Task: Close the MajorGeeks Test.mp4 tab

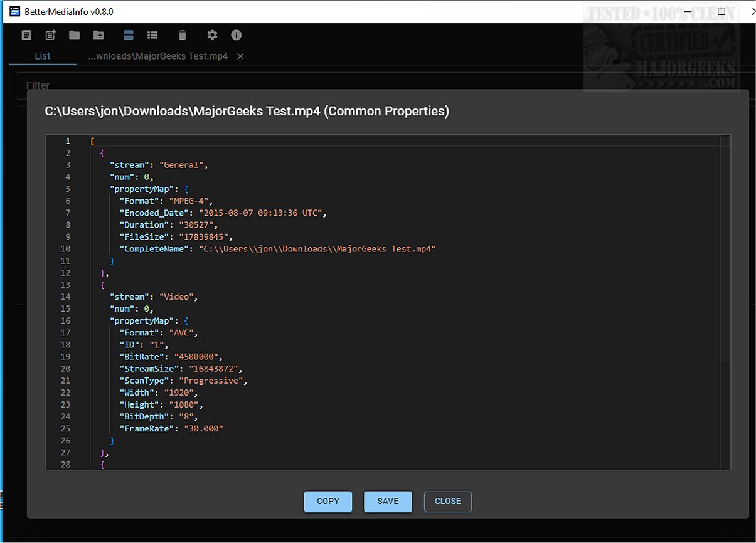Action: (240, 56)
